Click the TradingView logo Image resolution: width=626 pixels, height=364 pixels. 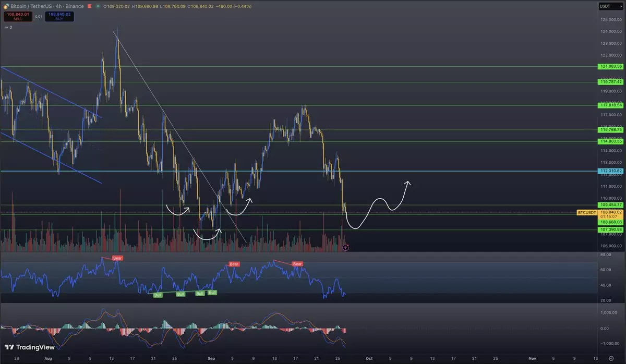(x=24, y=348)
